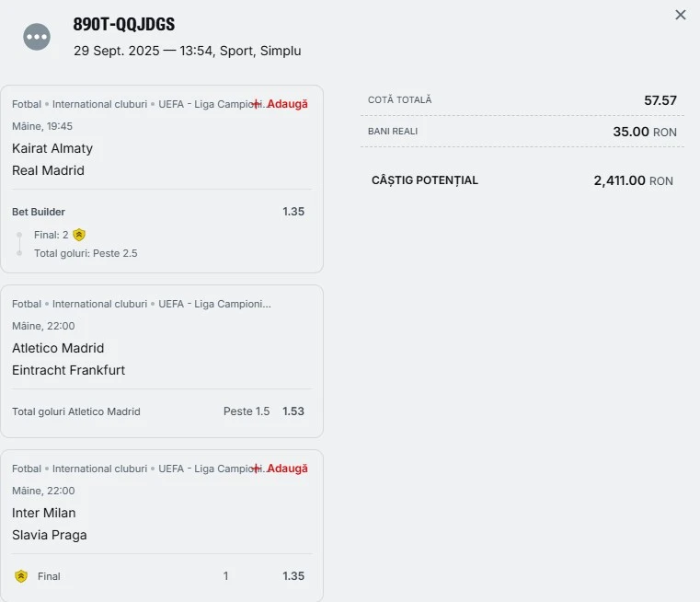This screenshot has height=602, width=700.
Task: Close the bet slip details panel
Action: pos(681,15)
